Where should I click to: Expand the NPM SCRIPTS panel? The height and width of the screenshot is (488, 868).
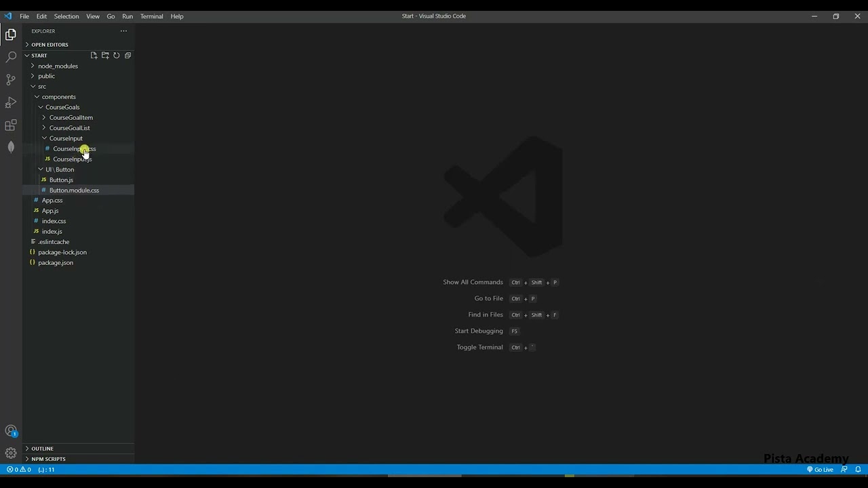click(79, 459)
